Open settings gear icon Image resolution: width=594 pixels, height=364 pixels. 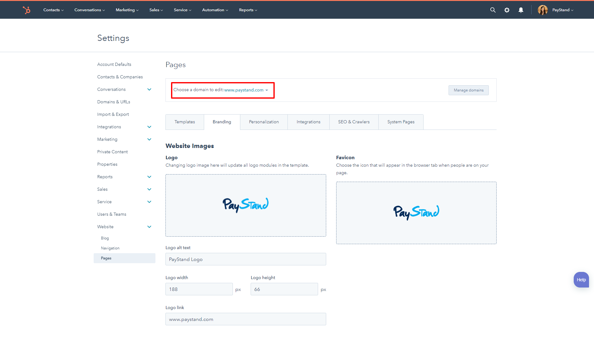(507, 10)
